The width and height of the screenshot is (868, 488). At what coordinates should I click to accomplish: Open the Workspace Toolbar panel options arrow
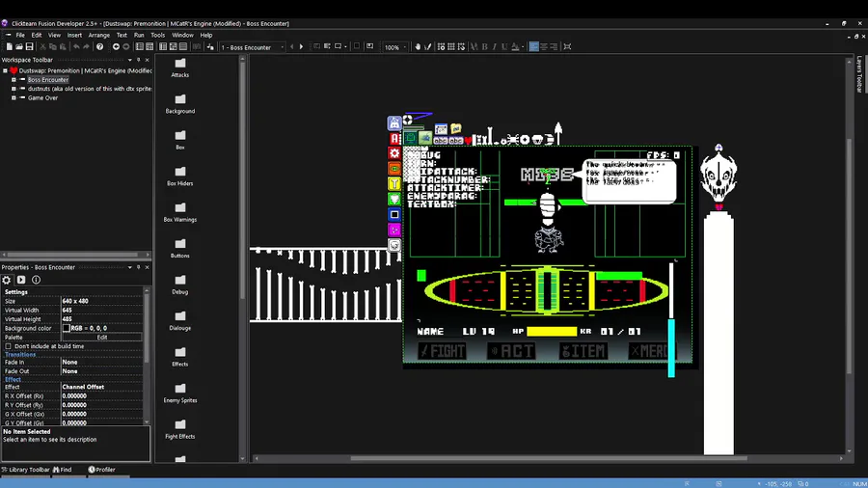[x=129, y=60]
